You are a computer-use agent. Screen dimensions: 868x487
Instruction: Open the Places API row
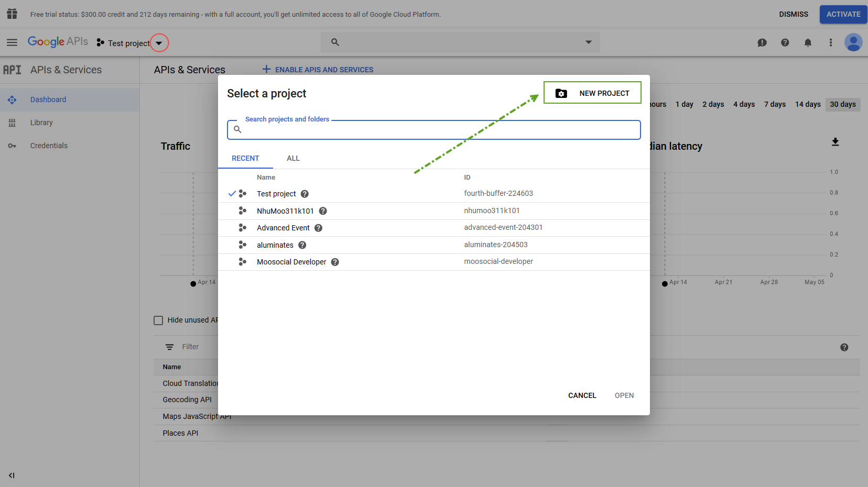180,433
